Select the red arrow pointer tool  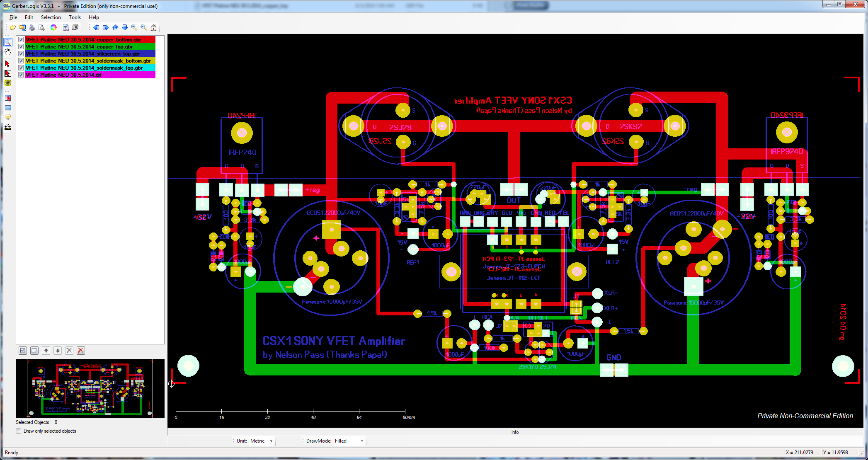8,63
